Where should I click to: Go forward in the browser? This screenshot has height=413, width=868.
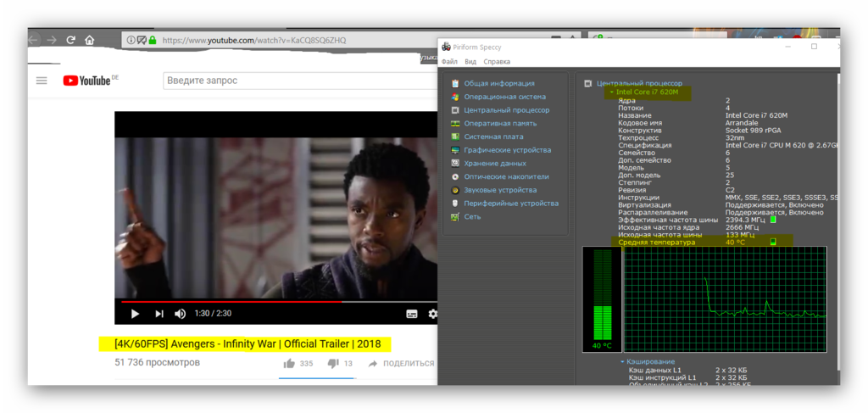(52, 40)
